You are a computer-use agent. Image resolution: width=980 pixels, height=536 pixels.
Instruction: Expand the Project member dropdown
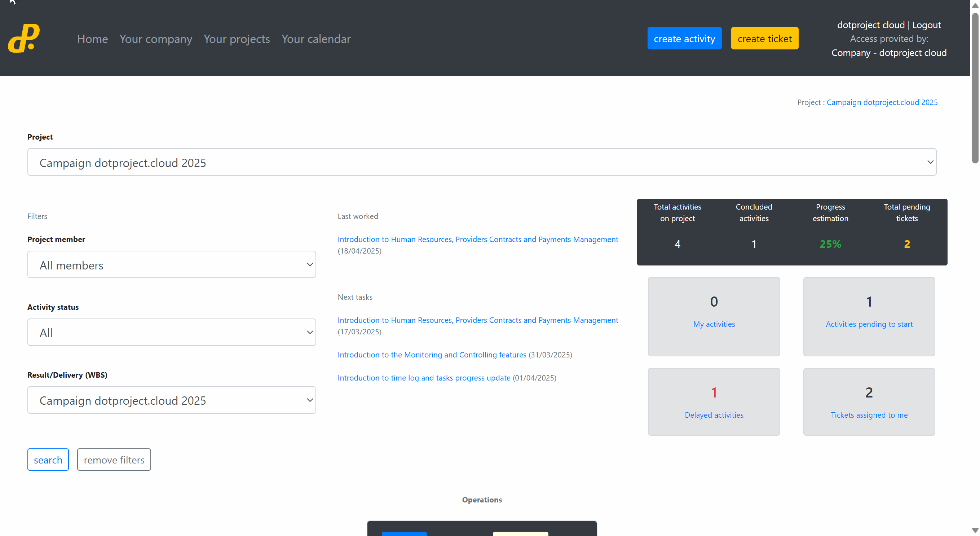(172, 265)
